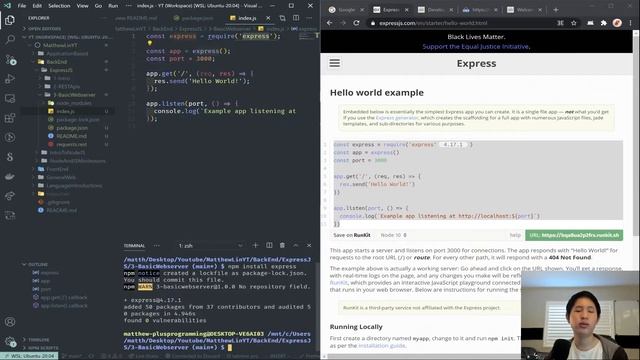Open the Search view in activity bar

tap(10, 40)
